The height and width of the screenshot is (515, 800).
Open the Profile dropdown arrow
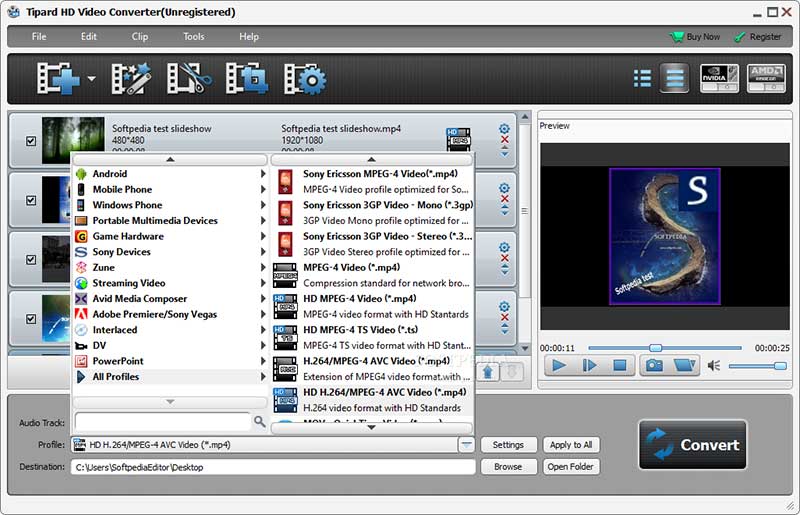click(x=466, y=445)
